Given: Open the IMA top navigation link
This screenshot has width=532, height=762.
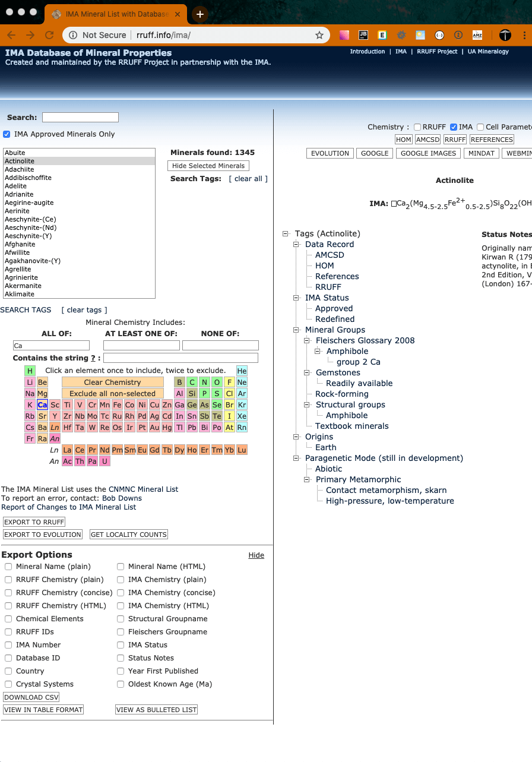Looking at the screenshot, I should pos(401,52).
